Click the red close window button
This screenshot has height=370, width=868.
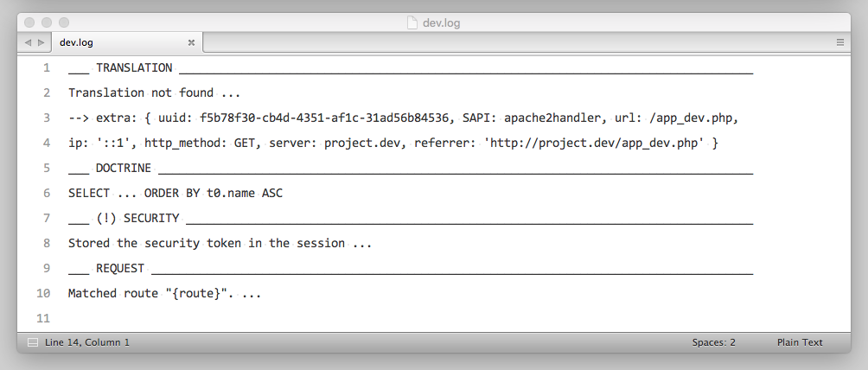(30, 22)
